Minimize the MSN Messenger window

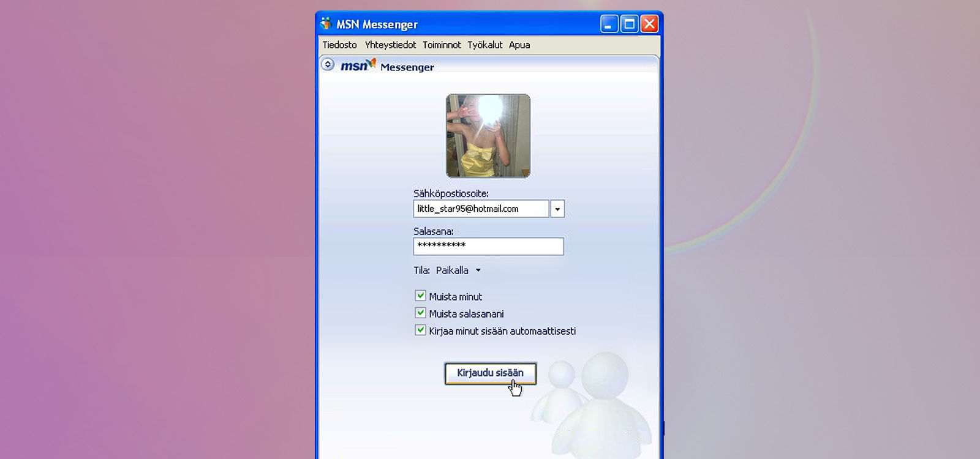609,24
